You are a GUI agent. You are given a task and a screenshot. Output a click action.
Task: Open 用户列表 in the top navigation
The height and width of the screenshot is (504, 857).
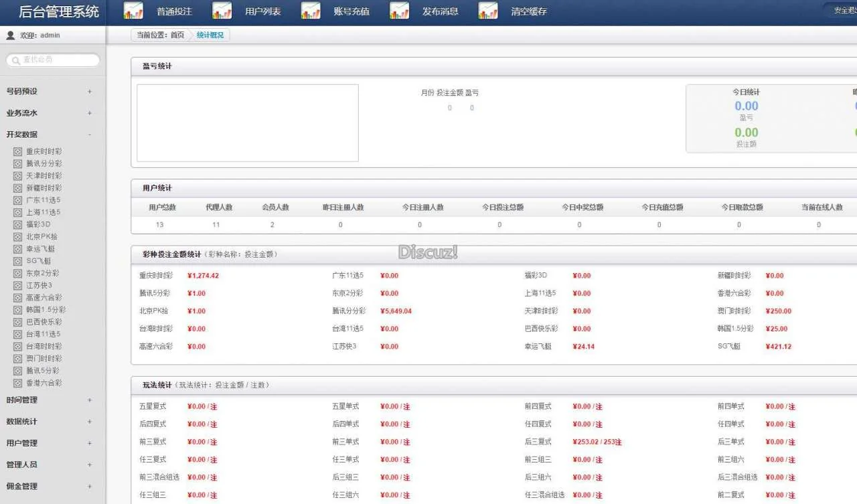(x=262, y=11)
